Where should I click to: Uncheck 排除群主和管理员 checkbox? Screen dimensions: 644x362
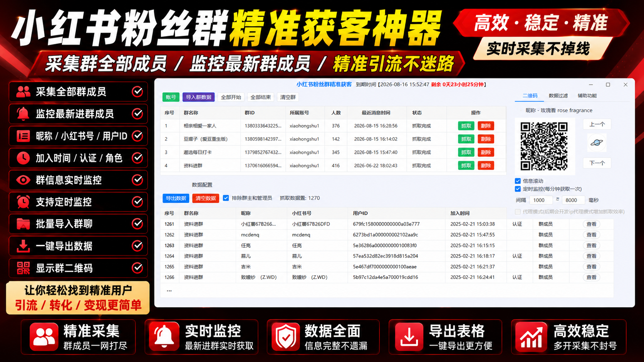click(226, 198)
